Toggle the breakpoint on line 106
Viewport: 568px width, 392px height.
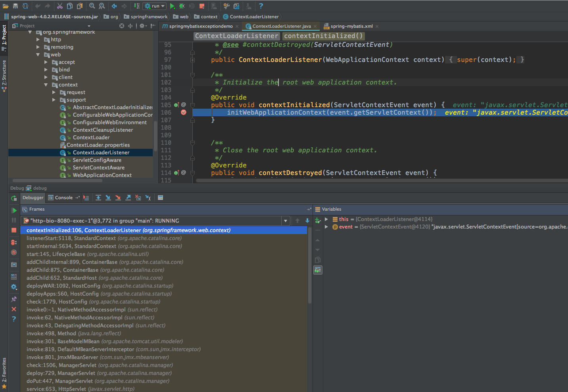point(184,113)
